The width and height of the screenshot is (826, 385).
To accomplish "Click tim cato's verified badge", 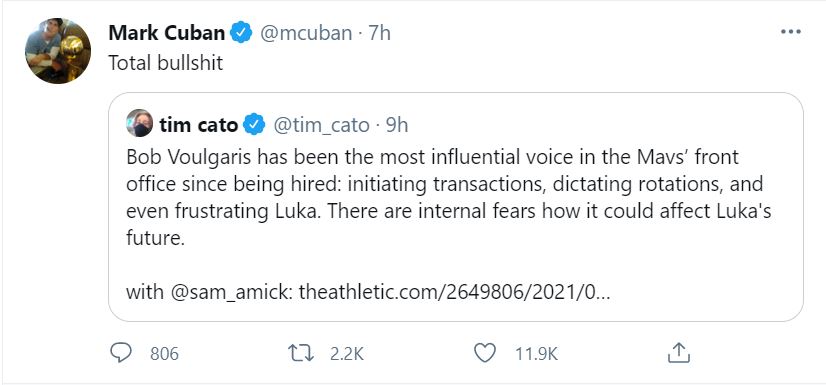I will [x=255, y=125].
